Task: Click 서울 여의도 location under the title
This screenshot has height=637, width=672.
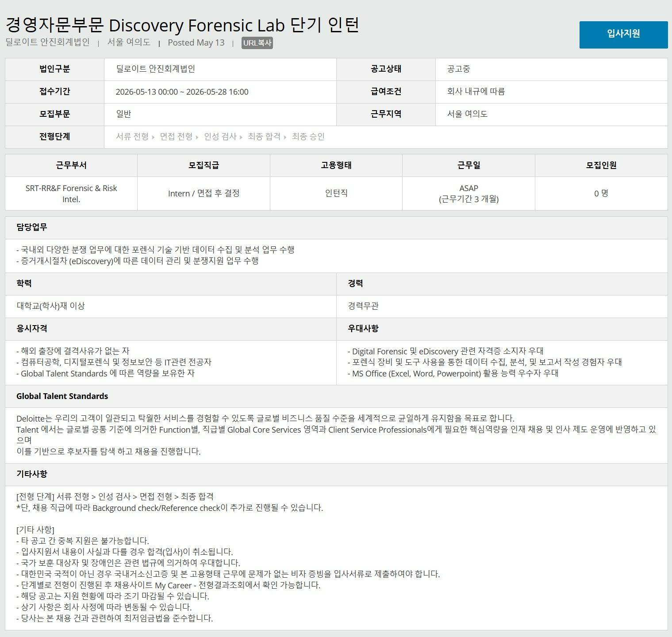Action: click(129, 42)
